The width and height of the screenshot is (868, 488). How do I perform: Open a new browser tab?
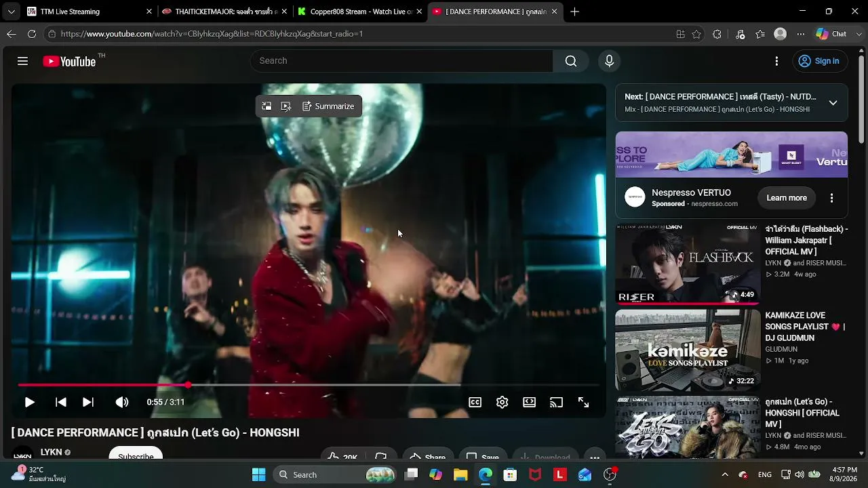(x=574, y=12)
